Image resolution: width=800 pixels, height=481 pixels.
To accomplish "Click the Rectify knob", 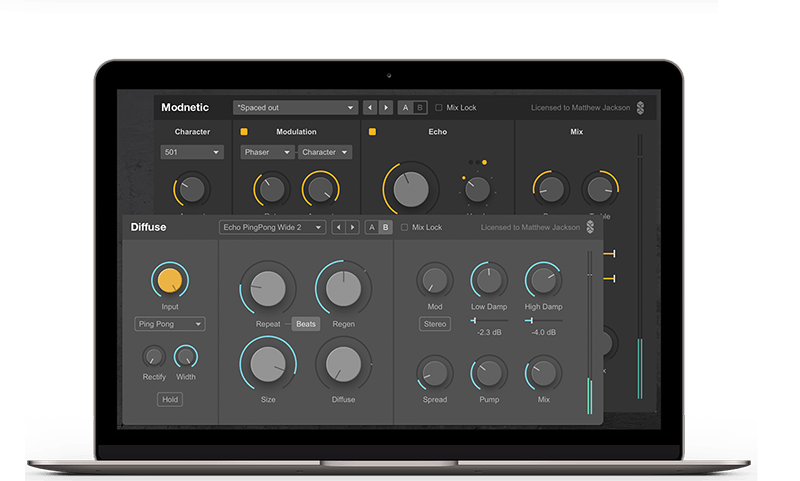I will tap(154, 357).
